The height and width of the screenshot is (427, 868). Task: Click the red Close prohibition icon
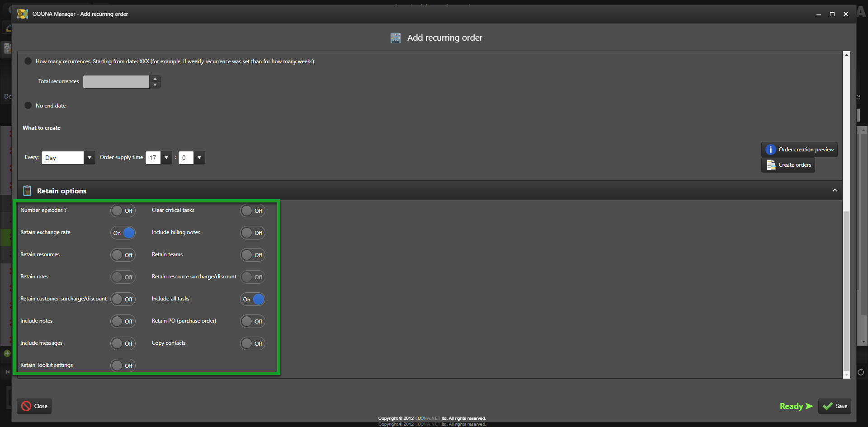pos(26,406)
